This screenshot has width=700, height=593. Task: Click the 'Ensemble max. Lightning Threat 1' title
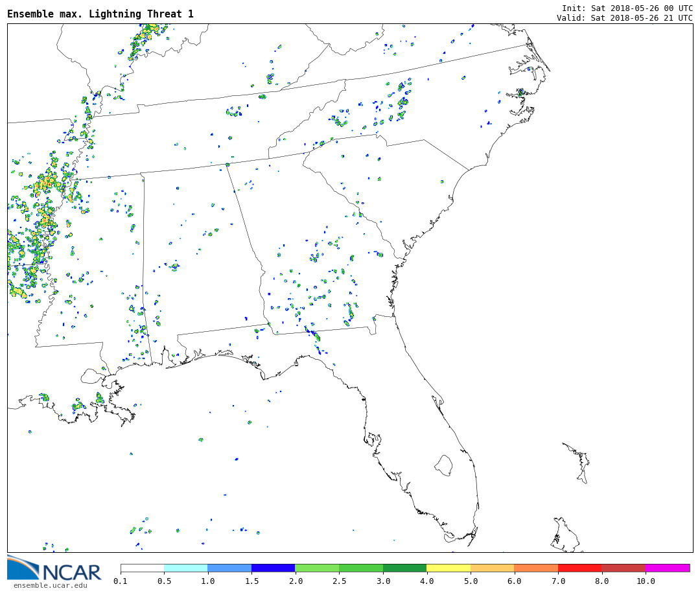(100, 14)
